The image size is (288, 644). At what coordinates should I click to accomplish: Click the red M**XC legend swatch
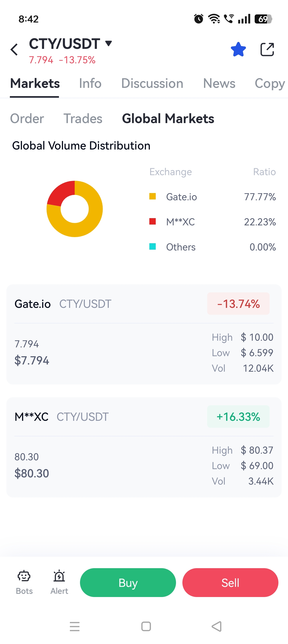click(153, 222)
